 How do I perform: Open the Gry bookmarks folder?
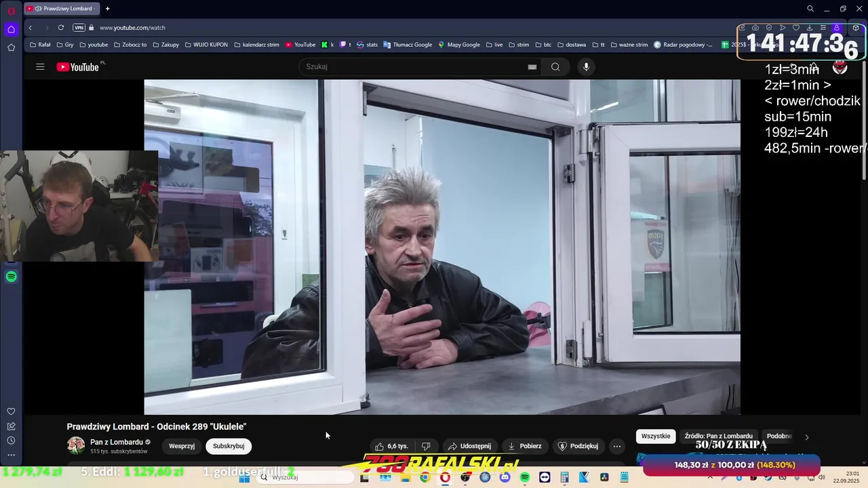coord(65,45)
